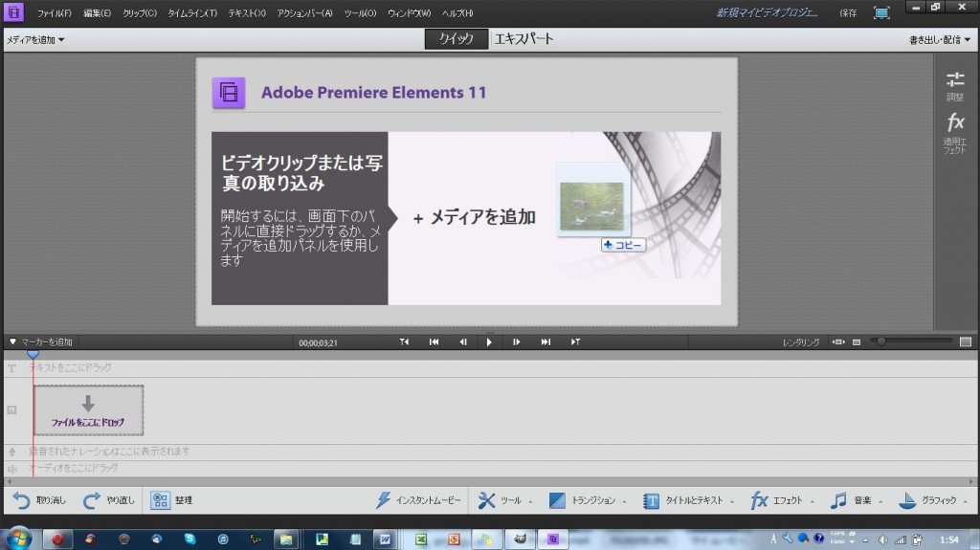Click 取り消し undo button
This screenshot has width=980, height=550.
39,500
